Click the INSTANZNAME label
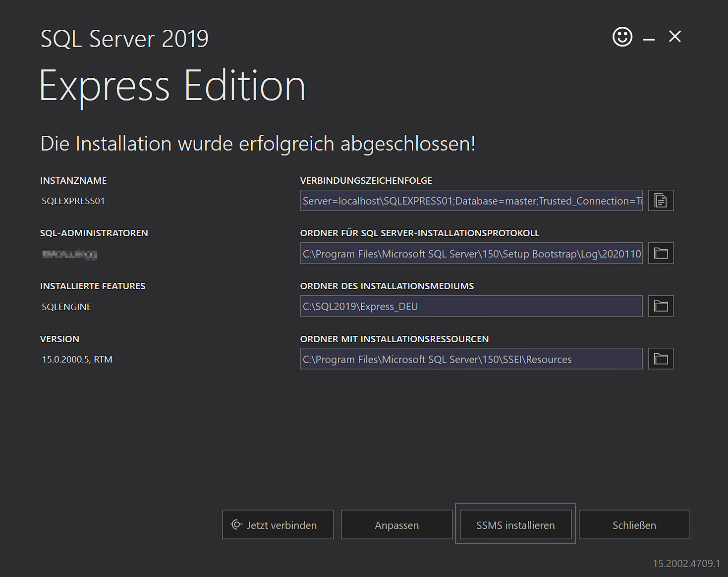The image size is (728, 577). (73, 181)
